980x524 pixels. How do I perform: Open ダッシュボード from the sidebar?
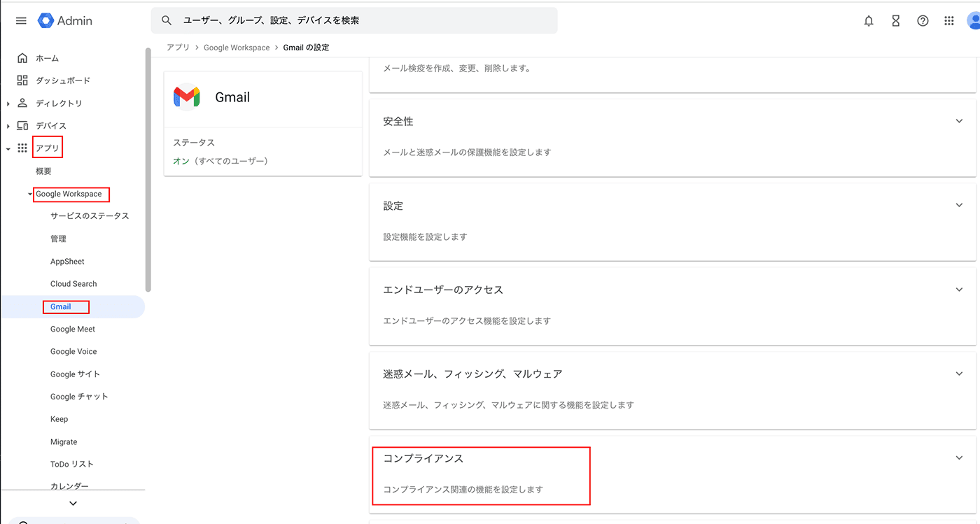tap(63, 80)
